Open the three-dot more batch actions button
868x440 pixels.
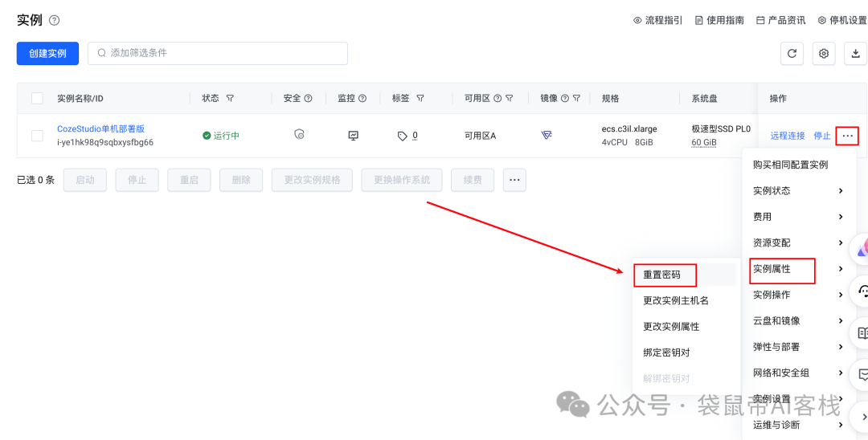point(514,180)
